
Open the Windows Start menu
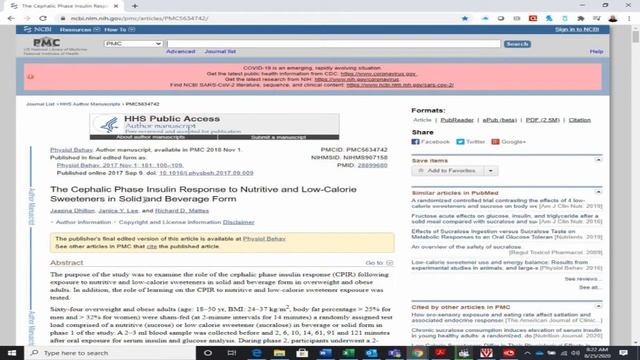(x=11, y=353)
